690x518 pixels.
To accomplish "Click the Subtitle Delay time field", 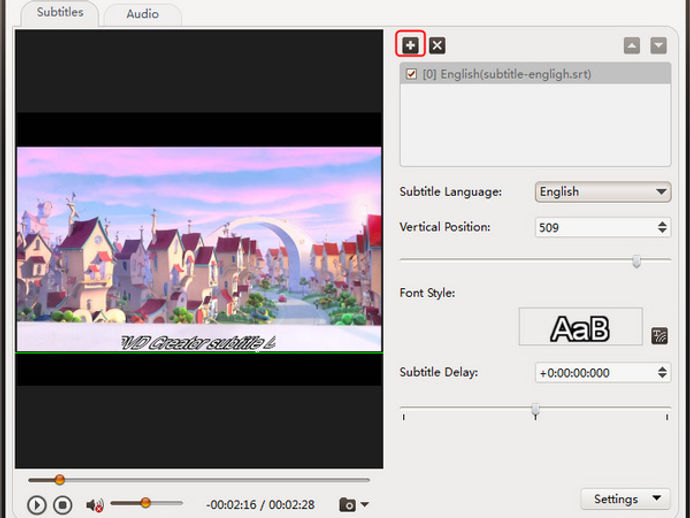I will (596, 373).
